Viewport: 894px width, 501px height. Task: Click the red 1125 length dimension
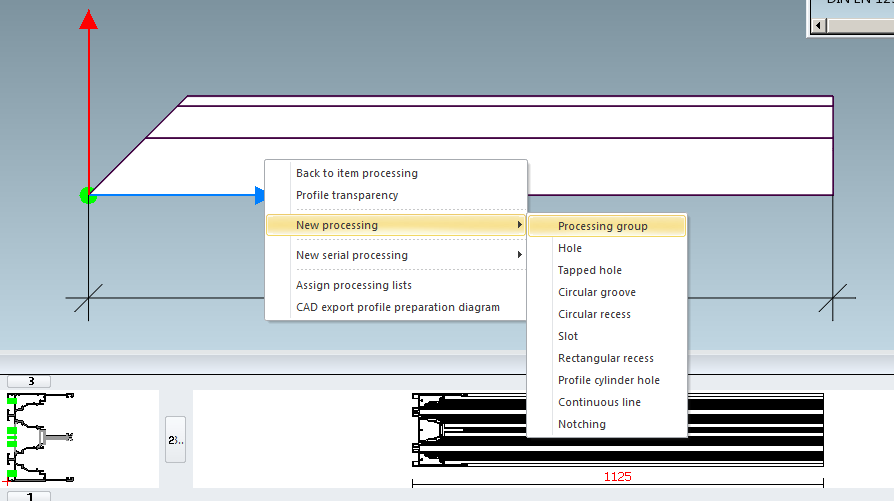(617, 477)
